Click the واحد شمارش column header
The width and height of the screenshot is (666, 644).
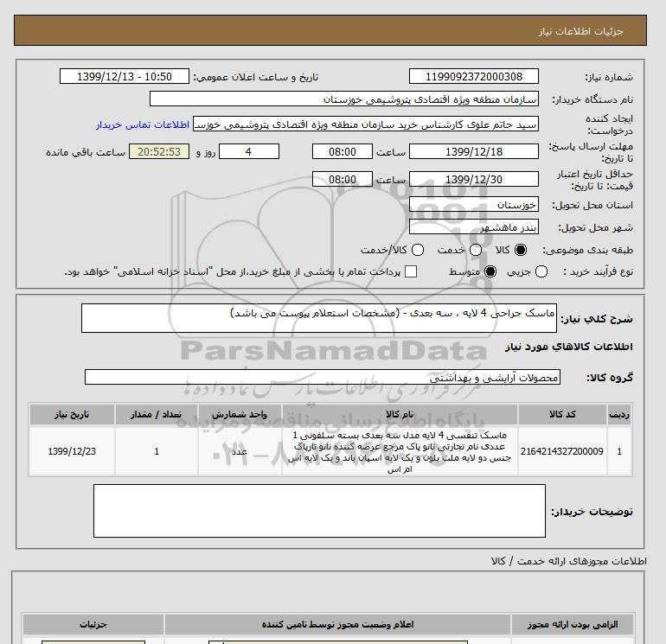(240, 414)
